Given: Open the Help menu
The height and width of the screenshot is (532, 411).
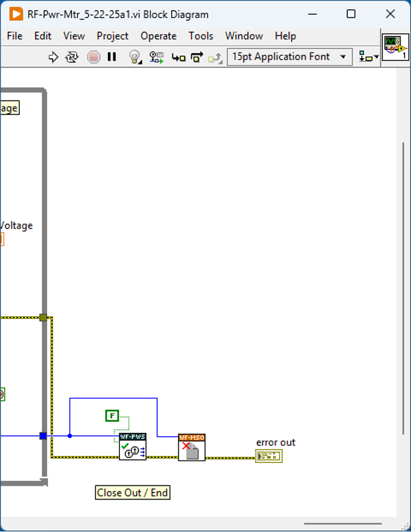Looking at the screenshot, I should tap(285, 36).
